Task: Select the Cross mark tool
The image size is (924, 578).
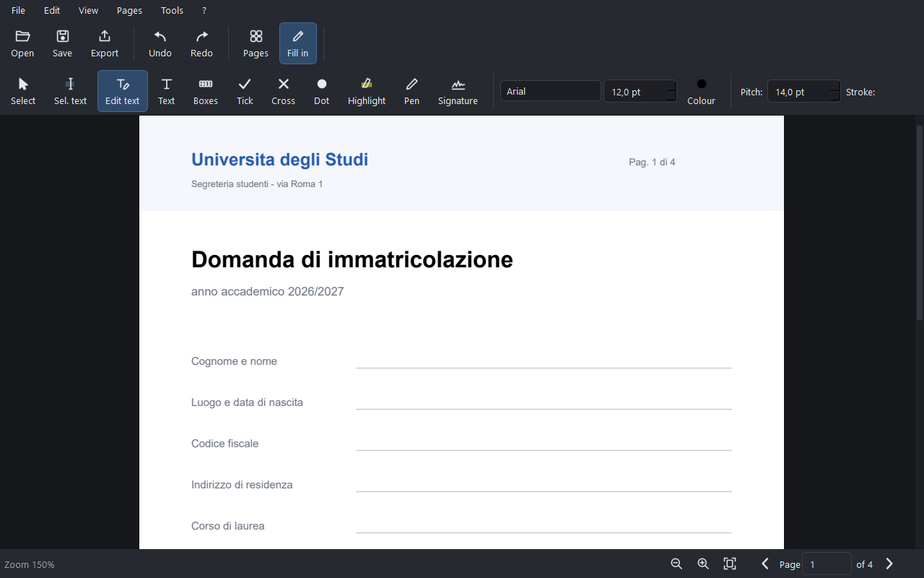Action: tap(283, 91)
